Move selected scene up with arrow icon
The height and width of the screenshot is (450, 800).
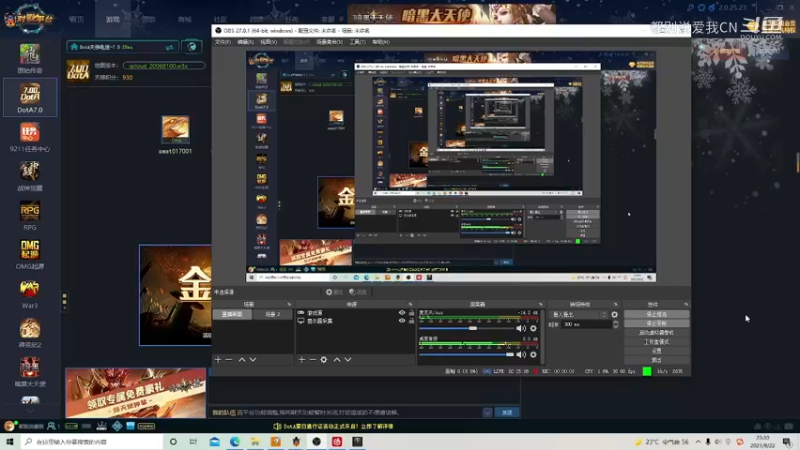pyautogui.click(x=242, y=360)
